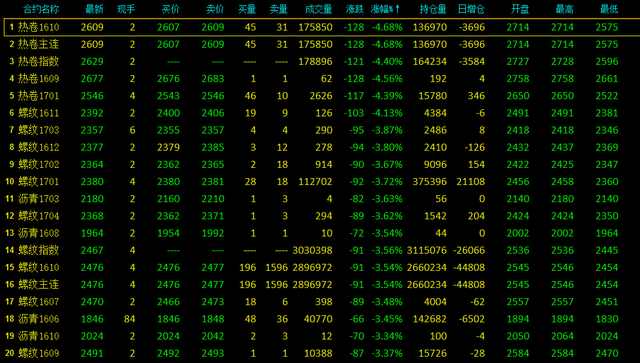
Task: Select the 螺纹1704 contract name
Action: coord(39,216)
